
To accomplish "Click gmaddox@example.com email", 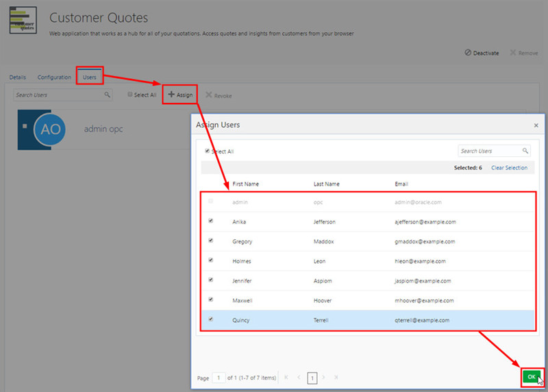I will 425,242.
